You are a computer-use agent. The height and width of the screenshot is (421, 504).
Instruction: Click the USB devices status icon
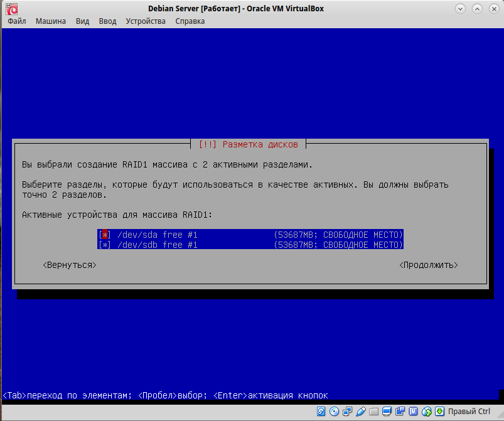pyautogui.click(x=361, y=412)
